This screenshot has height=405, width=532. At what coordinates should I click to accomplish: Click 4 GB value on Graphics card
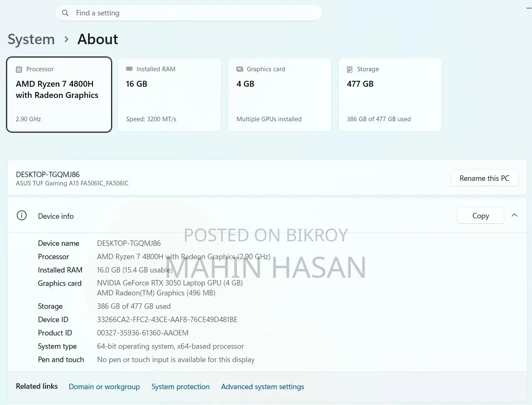[245, 84]
